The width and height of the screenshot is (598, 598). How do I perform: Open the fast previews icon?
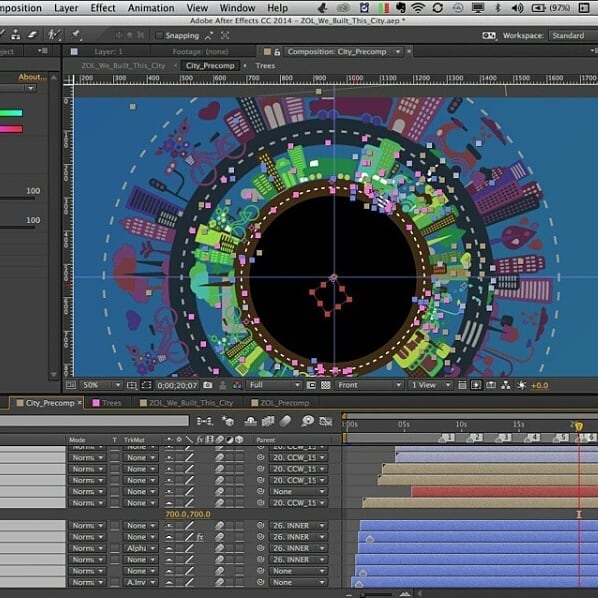point(476,385)
